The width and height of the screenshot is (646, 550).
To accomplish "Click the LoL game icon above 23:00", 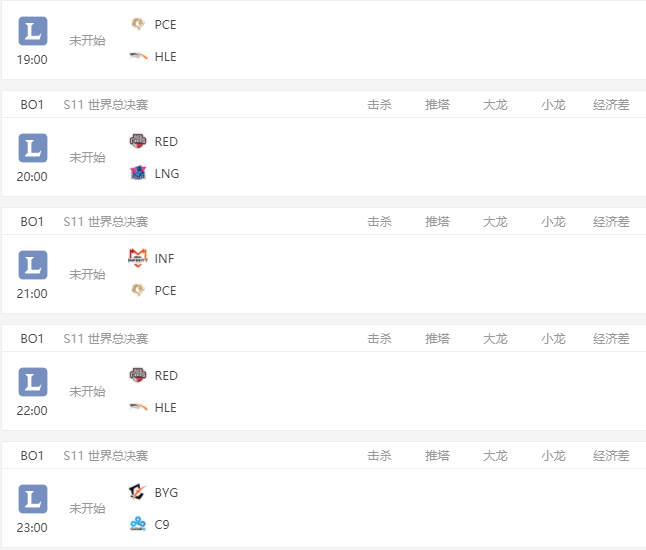I will coord(33,499).
